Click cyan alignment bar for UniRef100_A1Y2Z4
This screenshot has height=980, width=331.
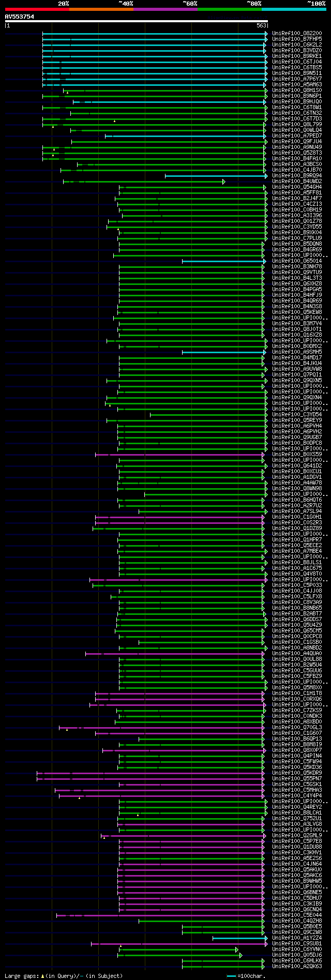pyautogui.click(x=240, y=938)
